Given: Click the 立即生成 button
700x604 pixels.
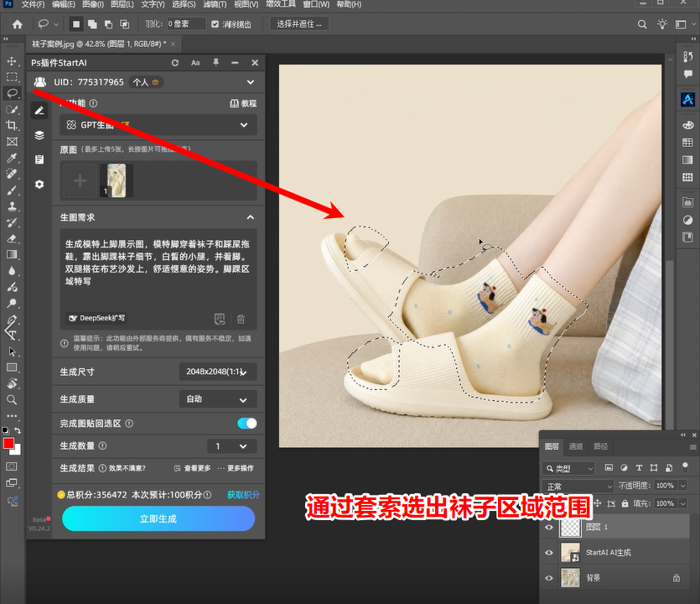Looking at the screenshot, I should [158, 518].
